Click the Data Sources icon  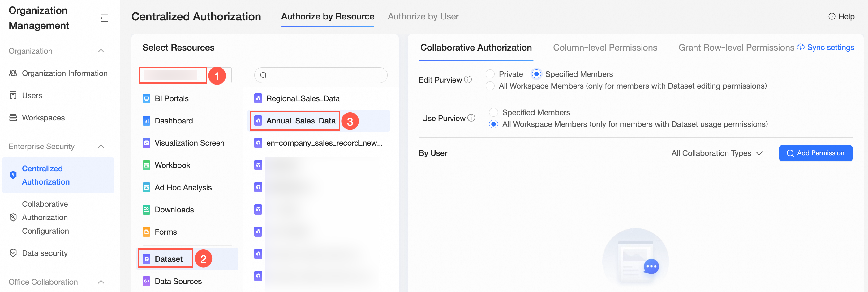(147, 281)
